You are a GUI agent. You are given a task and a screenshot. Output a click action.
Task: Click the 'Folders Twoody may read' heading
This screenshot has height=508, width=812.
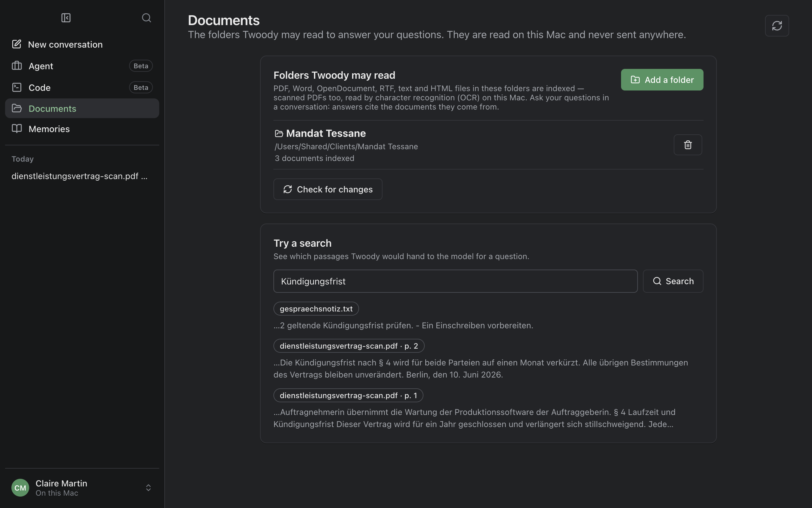click(334, 75)
